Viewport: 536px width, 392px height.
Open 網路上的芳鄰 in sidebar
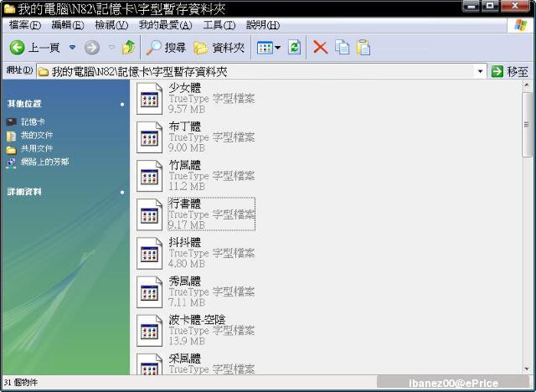[44, 162]
